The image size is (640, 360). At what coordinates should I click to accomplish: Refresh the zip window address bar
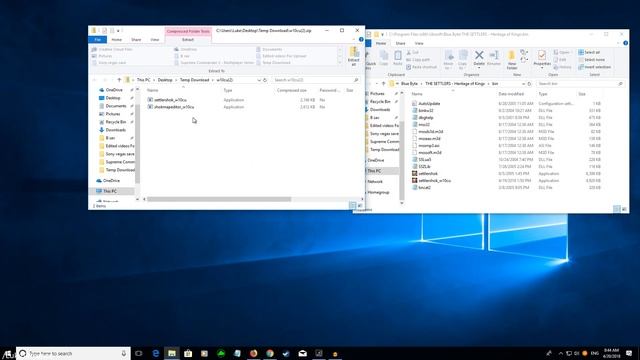click(x=265, y=80)
